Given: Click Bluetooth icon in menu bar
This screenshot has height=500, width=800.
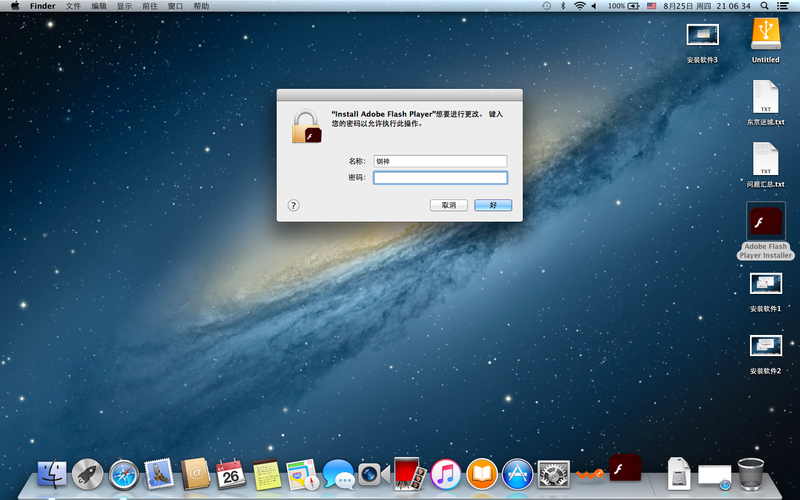Looking at the screenshot, I should coord(563,6).
